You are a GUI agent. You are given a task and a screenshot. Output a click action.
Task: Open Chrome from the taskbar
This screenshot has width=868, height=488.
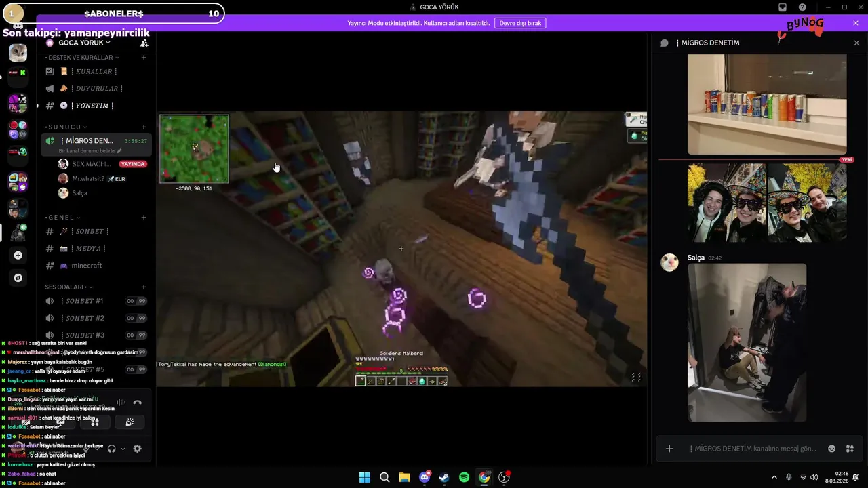pyautogui.click(x=484, y=477)
